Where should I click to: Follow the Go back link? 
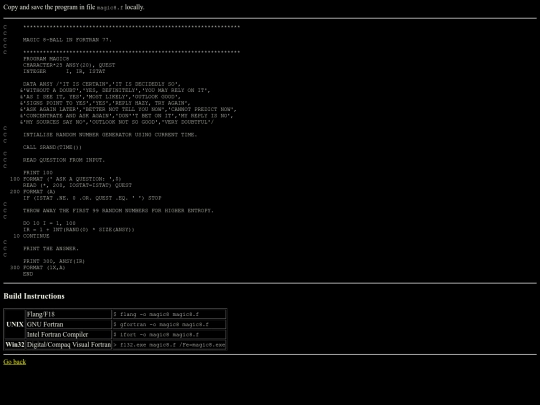[x=14, y=362]
